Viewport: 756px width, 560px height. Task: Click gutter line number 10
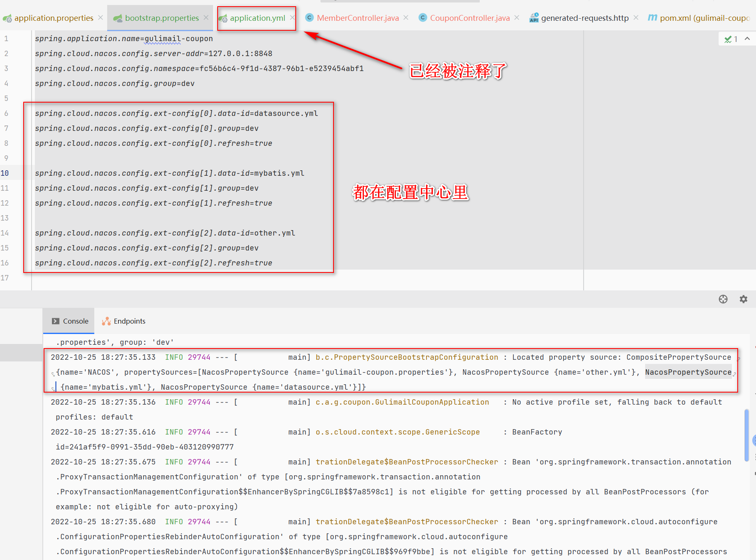[5, 173]
